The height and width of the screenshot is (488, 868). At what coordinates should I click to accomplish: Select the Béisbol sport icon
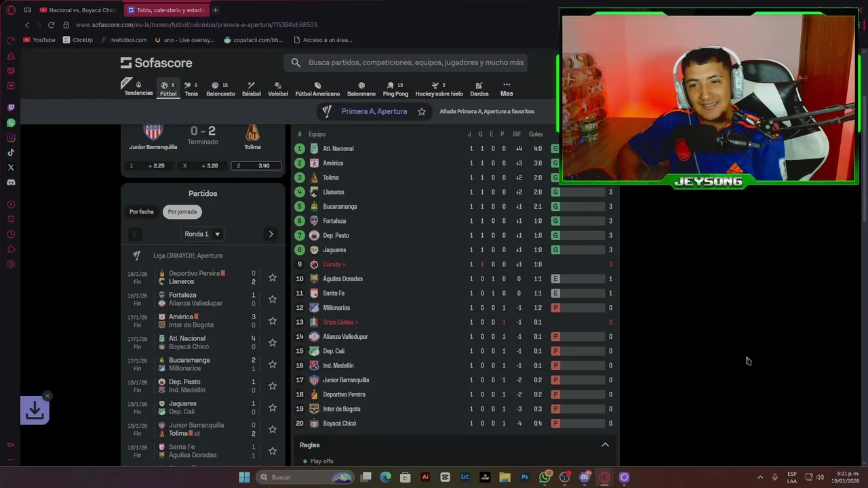(x=252, y=89)
